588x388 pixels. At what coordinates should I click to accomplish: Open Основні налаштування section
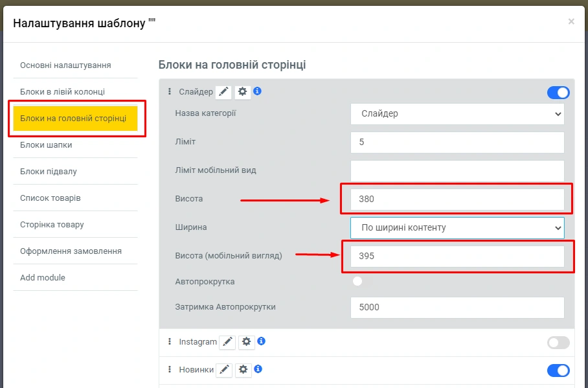65,65
